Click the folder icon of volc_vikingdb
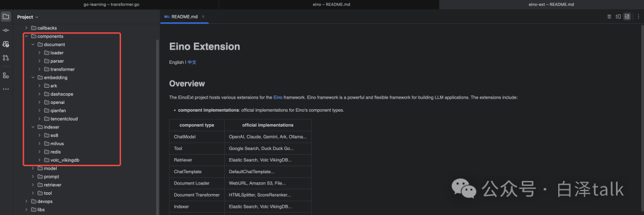The width and height of the screenshot is (644, 215). point(47,160)
